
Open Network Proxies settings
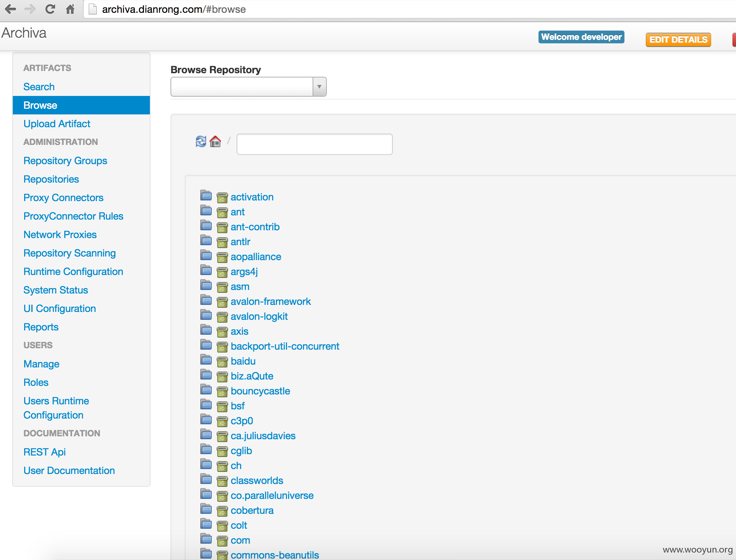click(60, 235)
